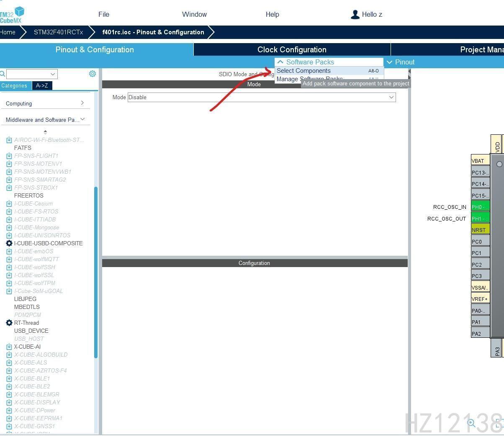This screenshot has height=437, width=504.
Task: Click download icon beside X-CUBE-AZRTOS-F4
Action: [x=9, y=370]
